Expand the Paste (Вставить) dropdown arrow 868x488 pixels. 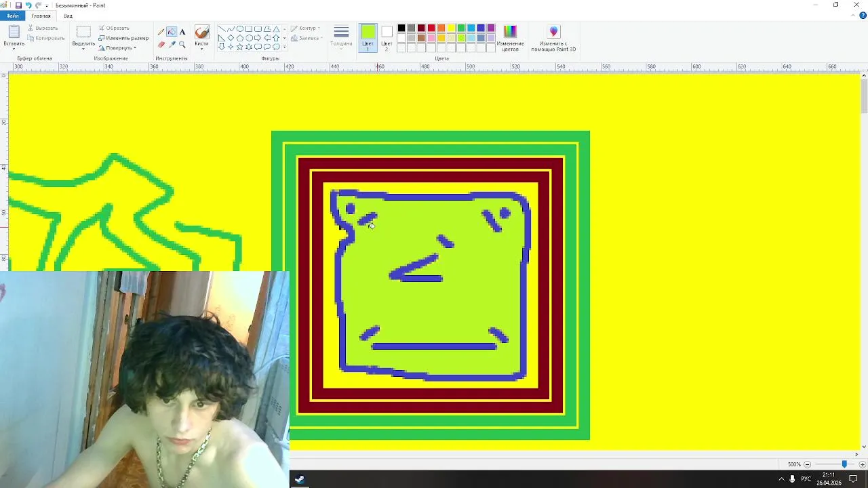[x=14, y=48]
